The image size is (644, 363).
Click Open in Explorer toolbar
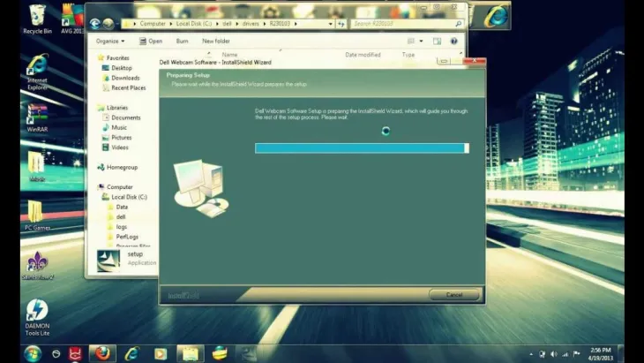pyautogui.click(x=151, y=41)
